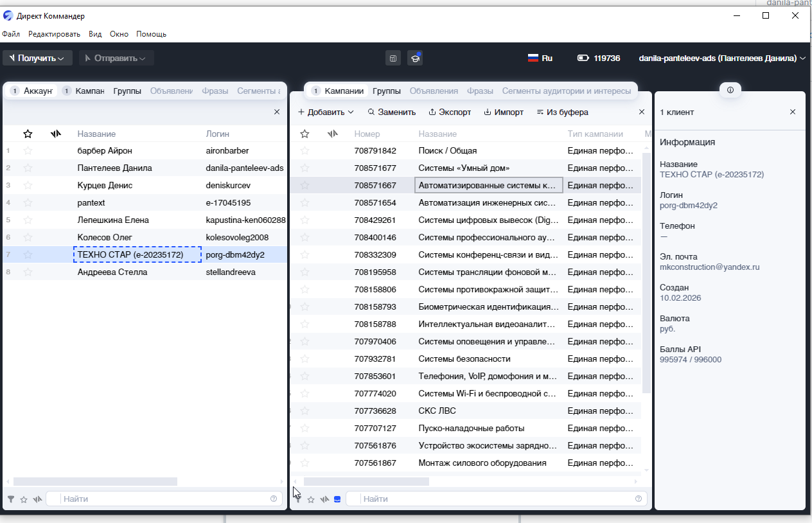Image resolution: width=812 pixels, height=523 pixels.
Task: Expand the danila-panteleev-ads account menu
Action: [x=721, y=58]
